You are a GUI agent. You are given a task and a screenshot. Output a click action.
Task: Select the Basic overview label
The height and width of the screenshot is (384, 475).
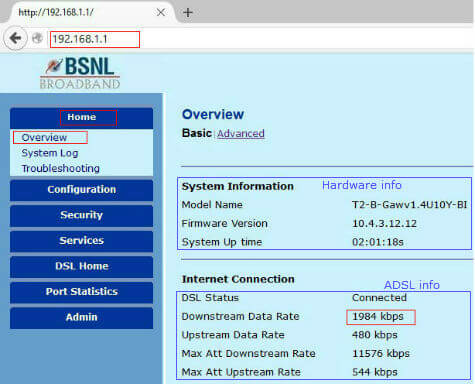(197, 133)
